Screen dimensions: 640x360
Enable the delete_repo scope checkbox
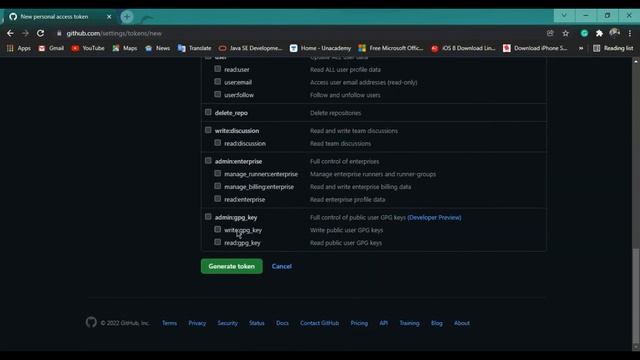pos(208,112)
